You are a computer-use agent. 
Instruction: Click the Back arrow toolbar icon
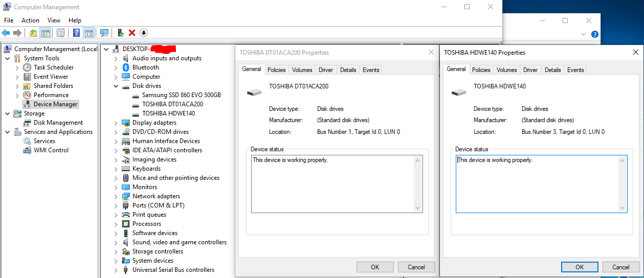click(6, 33)
